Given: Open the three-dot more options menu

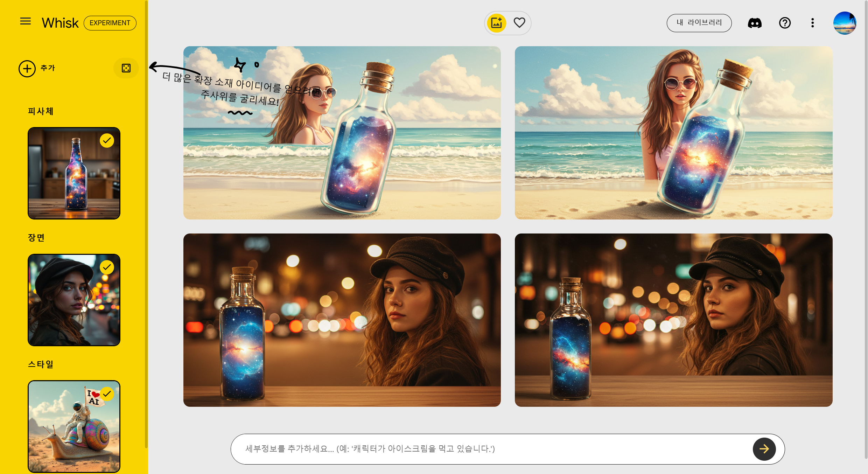Looking at the screenshot, I should (x=813, y=23).
